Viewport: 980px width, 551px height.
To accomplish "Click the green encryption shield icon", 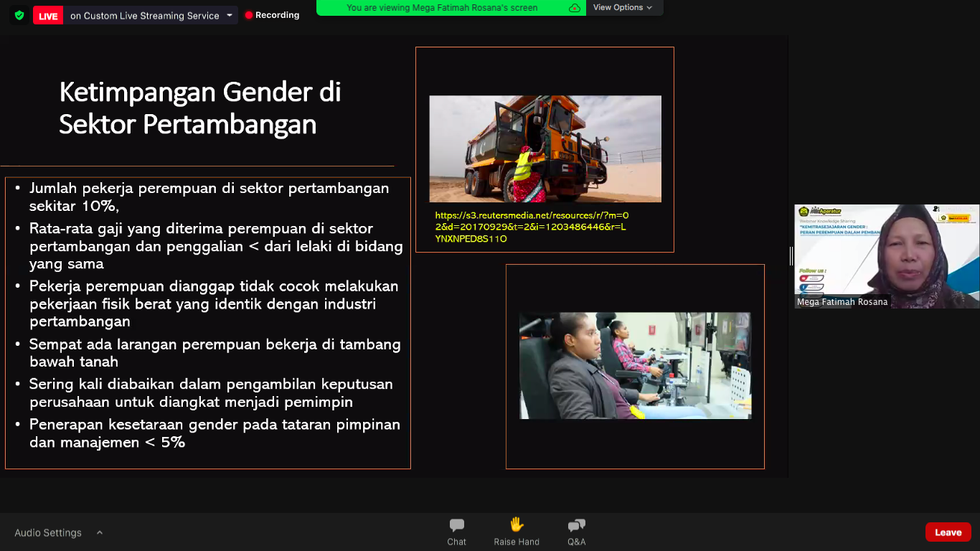I will click(x=19, y=15).
